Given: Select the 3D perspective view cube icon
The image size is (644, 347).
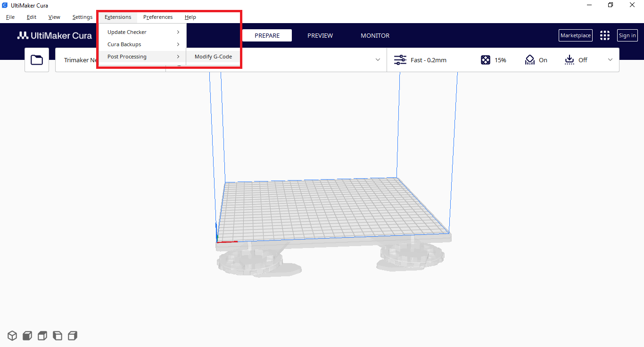Looking at the screenshot, I should tap(12, 336).
